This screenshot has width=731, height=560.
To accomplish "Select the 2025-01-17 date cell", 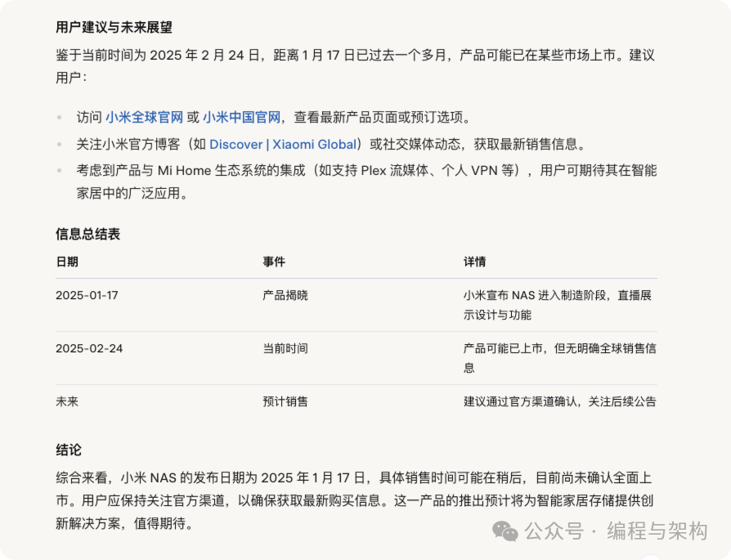I will coord(87,295).
